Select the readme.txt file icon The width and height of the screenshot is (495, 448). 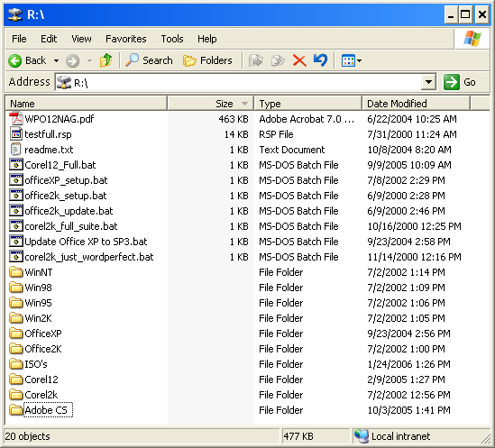coord(16,149)
